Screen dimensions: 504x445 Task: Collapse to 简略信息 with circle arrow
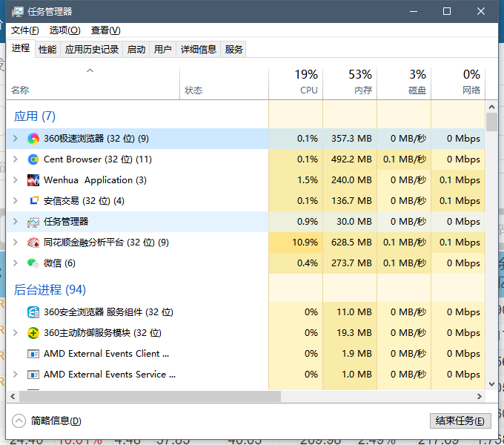pyautogui.click(x=19, y=421)
